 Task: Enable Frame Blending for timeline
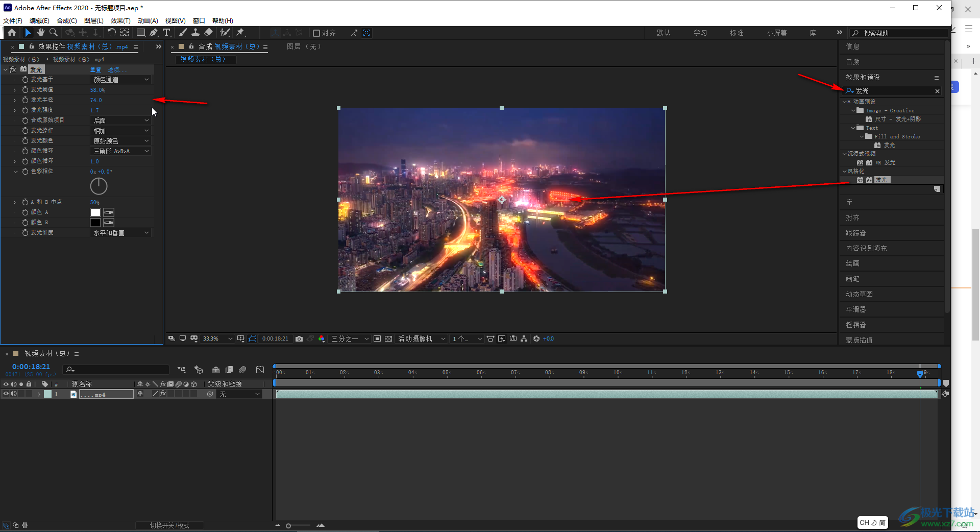[x=229, y=370]
